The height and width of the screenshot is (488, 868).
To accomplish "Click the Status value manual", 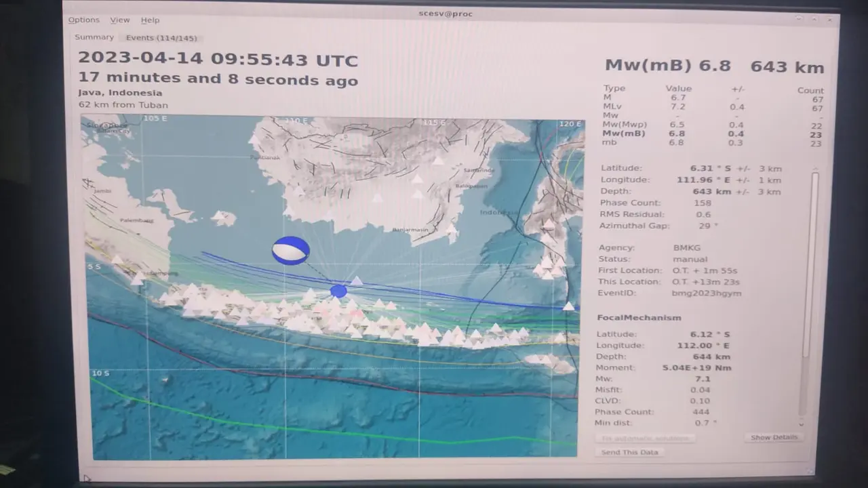I will (690, 259).
